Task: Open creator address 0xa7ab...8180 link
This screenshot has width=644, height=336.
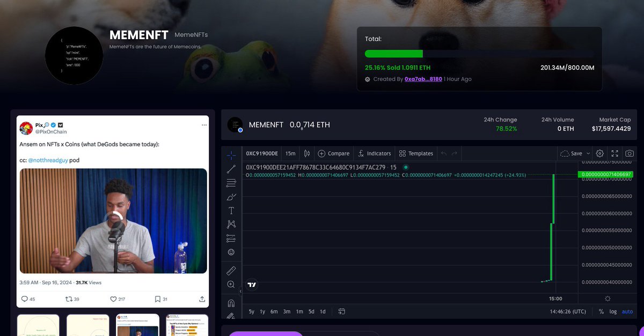Action: [423, 79]
